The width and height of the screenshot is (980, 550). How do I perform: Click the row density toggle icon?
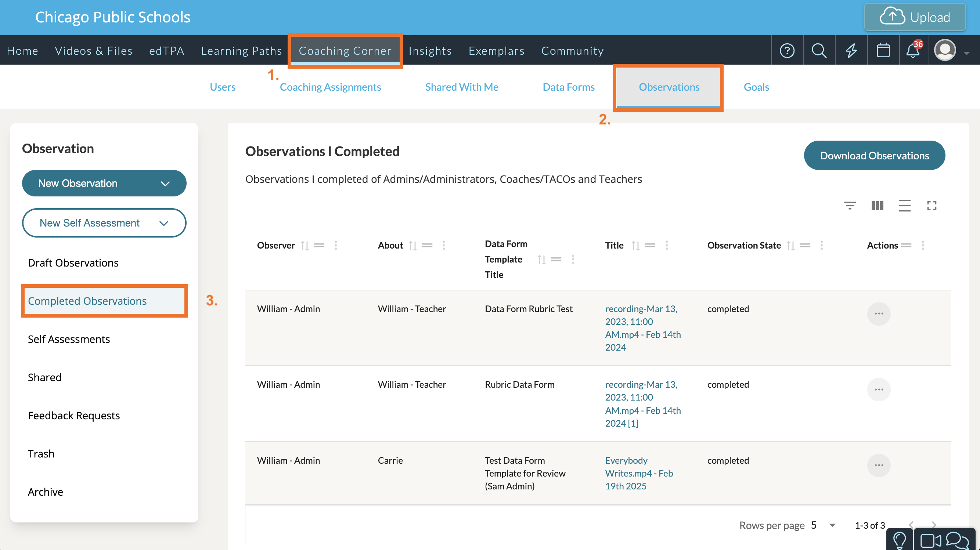pos(904,206)
